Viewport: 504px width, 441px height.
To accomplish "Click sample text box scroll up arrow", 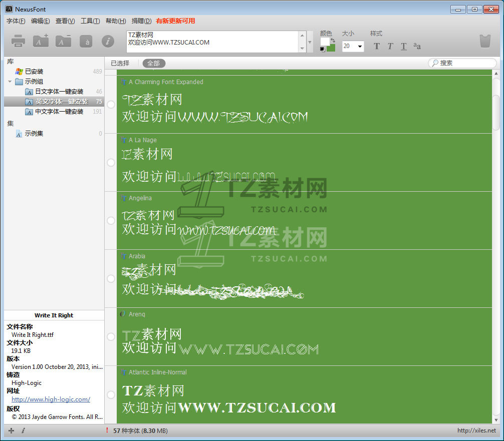I will [302, 36].
